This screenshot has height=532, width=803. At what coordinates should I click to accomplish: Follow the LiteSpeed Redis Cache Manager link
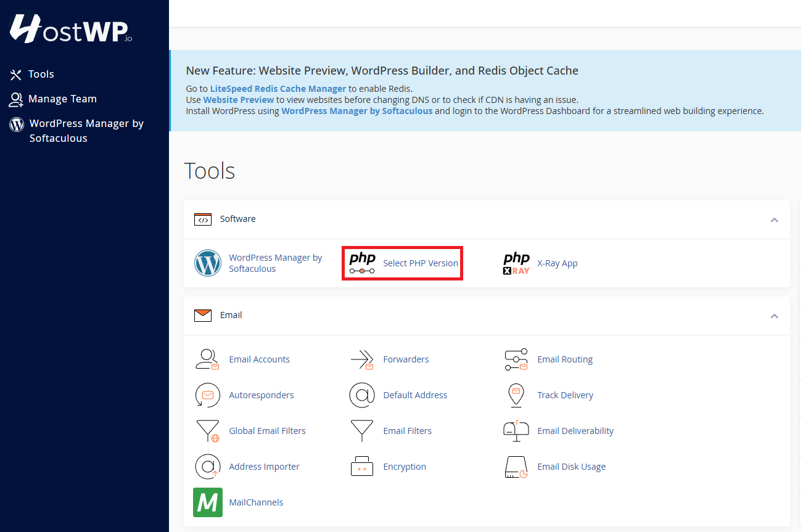[278, 89]
